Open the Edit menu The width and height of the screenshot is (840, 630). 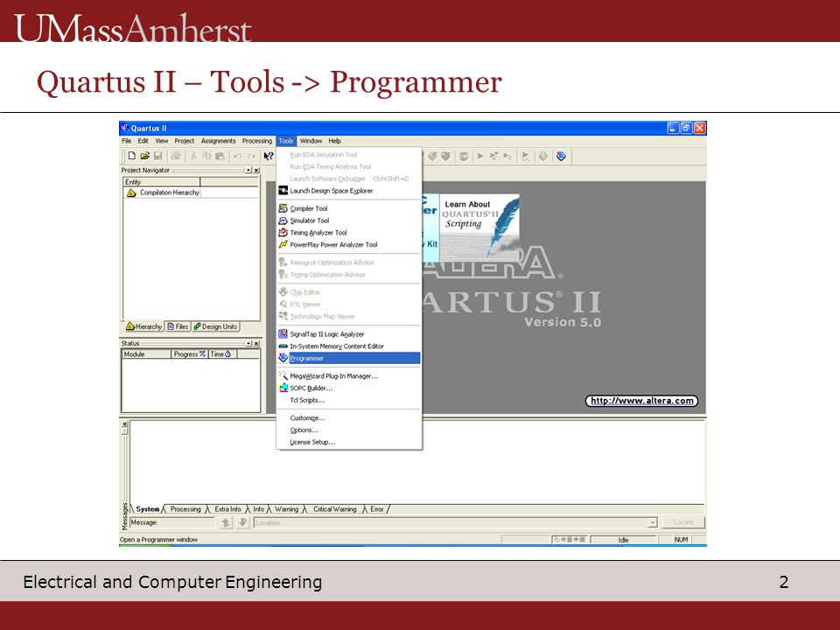[143, 141]
